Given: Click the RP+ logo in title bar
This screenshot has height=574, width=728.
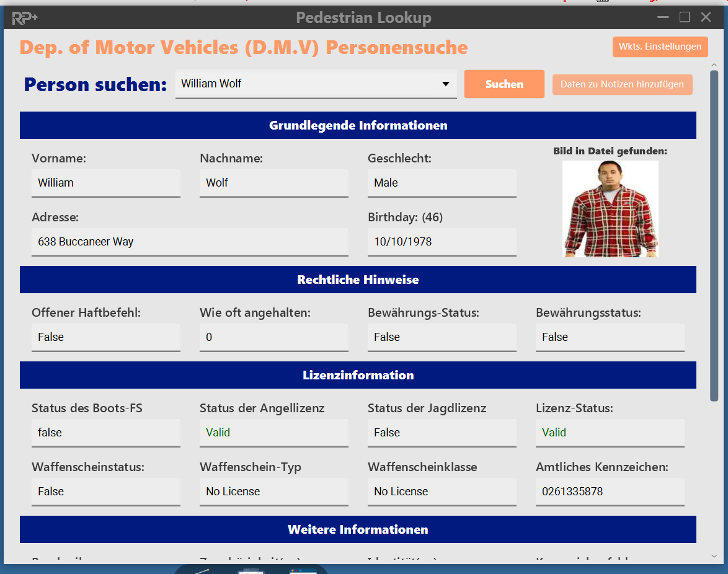Looking at the screenshot, I should point(25,17).
